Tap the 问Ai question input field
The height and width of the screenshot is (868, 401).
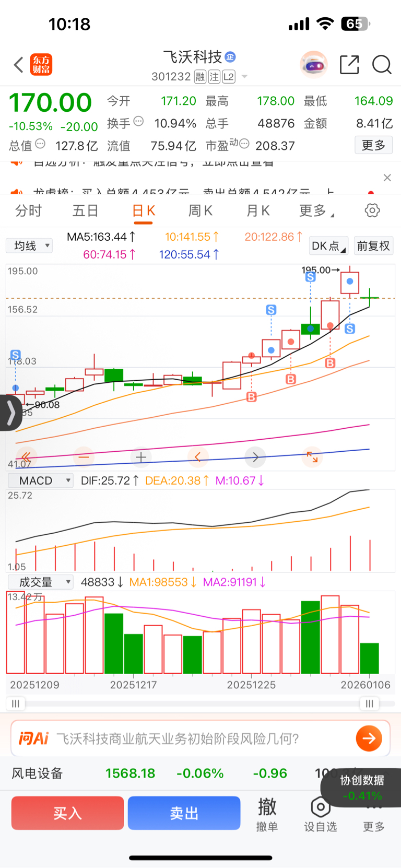(x=200, y=738)
